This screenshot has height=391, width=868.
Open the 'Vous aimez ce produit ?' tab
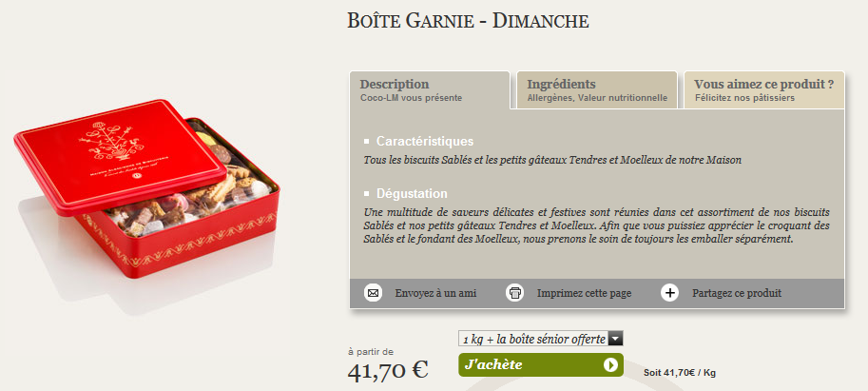(763, 89)
